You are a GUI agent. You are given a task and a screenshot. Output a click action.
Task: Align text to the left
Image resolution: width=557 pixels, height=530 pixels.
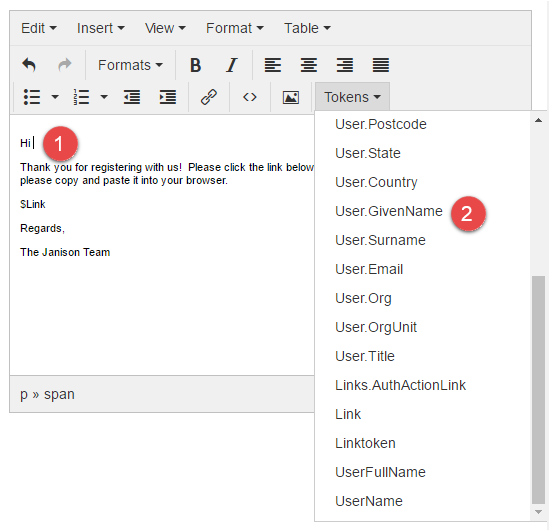[273, 65]
